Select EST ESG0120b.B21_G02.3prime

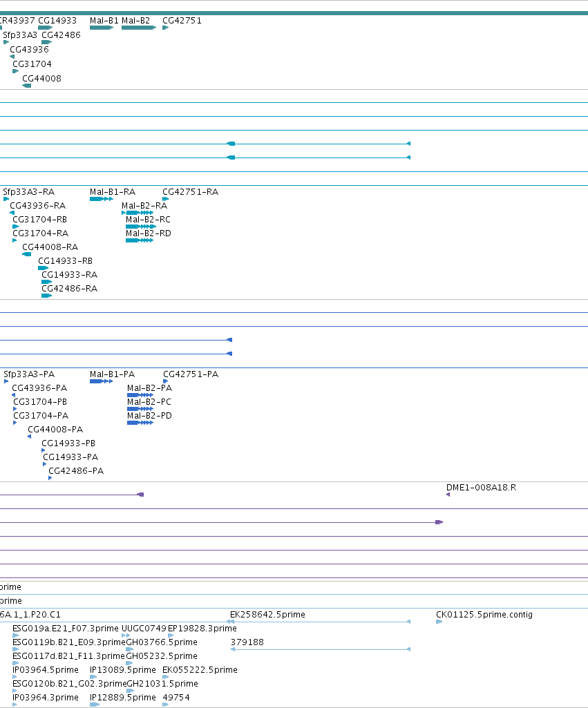pyautogui.click(x=70, y=684)
